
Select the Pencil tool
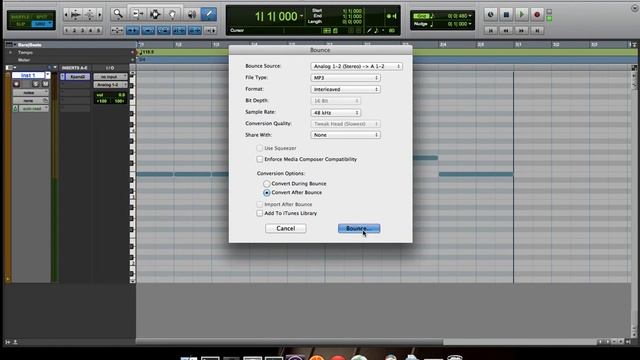[x=209, y=14]
